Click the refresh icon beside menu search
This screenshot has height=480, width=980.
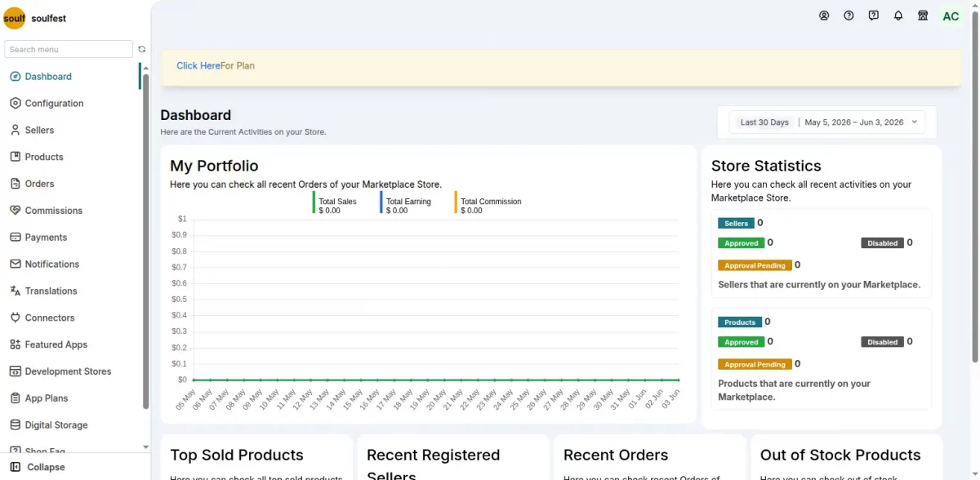click(142, 49)
